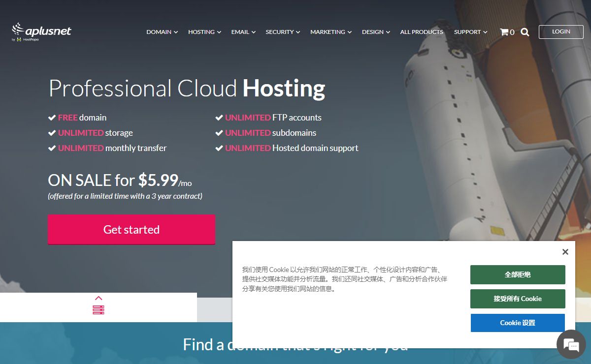This screenshot has height=364, width=591.
Task: Reject all cookies with 全部拒绝
Action: pos(518,274)
